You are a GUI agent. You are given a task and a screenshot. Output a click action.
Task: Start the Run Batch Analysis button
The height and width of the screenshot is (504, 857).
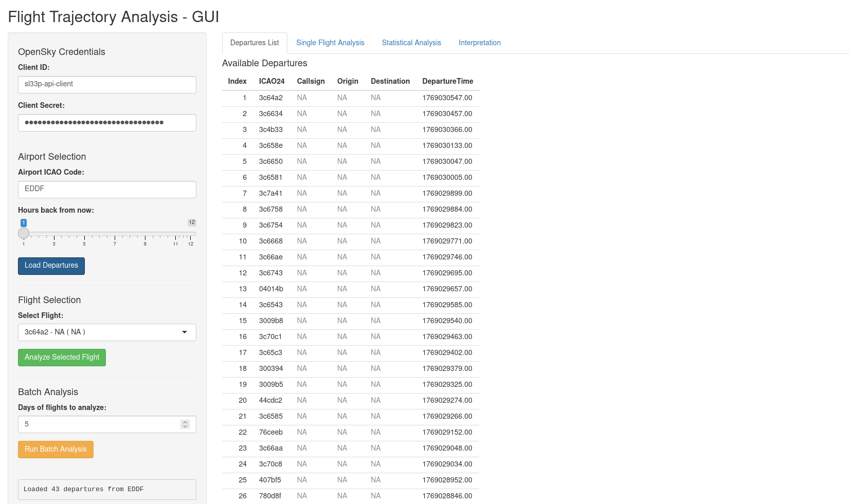tap(56, 450)
